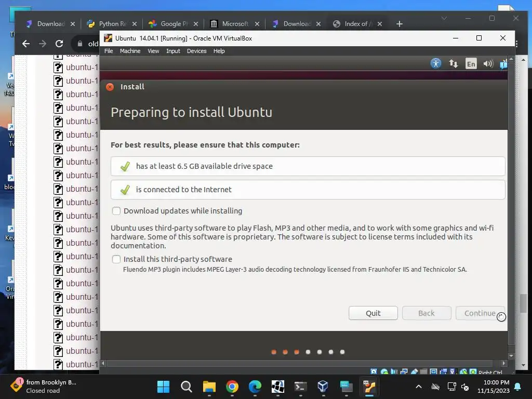
Task: Click the Continue button
Action: click(480, 313)
